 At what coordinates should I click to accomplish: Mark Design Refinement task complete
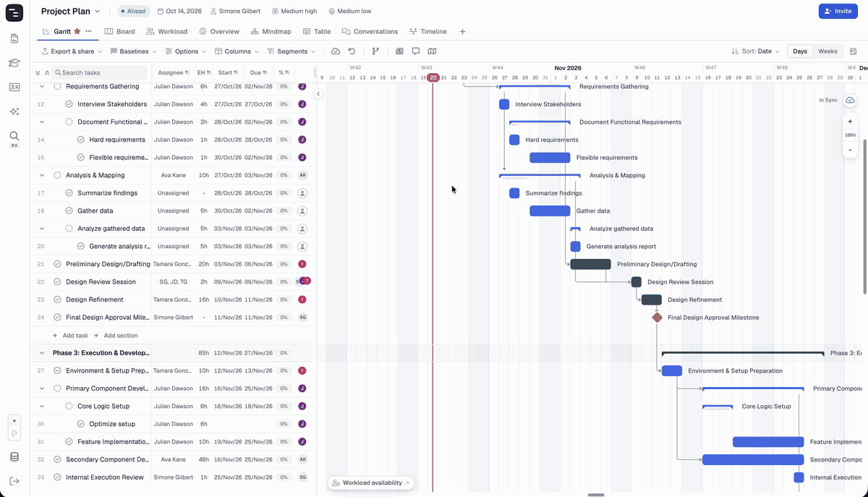coord(58,300)
